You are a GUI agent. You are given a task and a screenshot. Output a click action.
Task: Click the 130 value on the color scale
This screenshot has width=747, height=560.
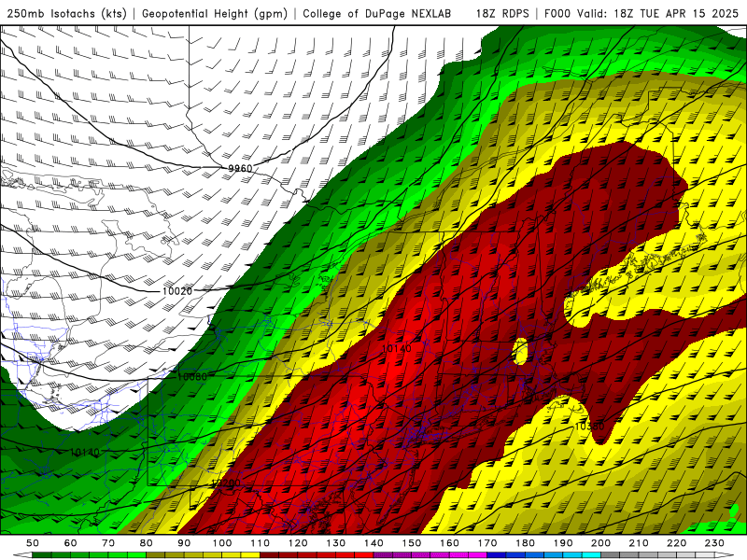(335, 543)
